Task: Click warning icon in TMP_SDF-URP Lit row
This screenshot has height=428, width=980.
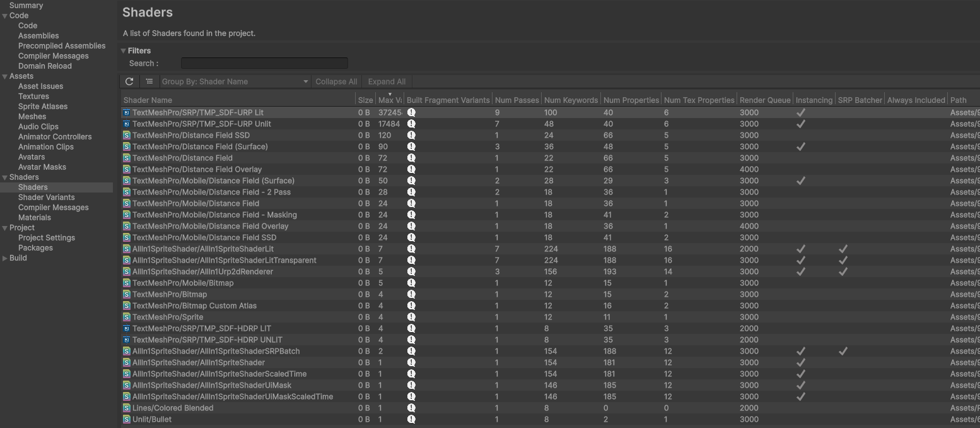Action: coord(411,112)
